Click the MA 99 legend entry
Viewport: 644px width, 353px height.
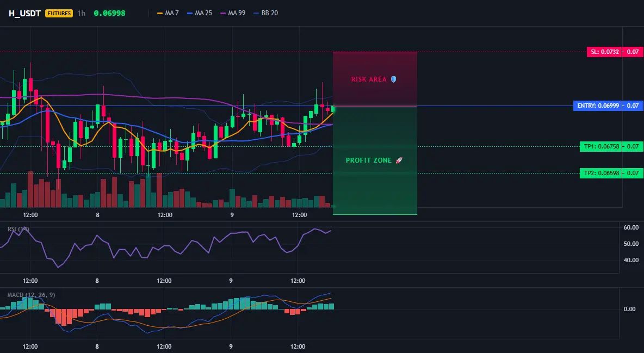pyautogui.click(x=233, y=13)
